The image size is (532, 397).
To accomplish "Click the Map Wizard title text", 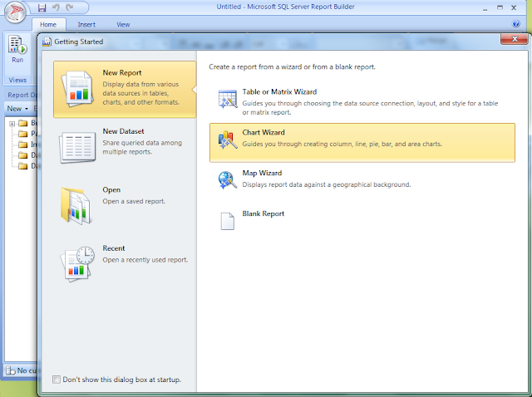I will [262, 174].
